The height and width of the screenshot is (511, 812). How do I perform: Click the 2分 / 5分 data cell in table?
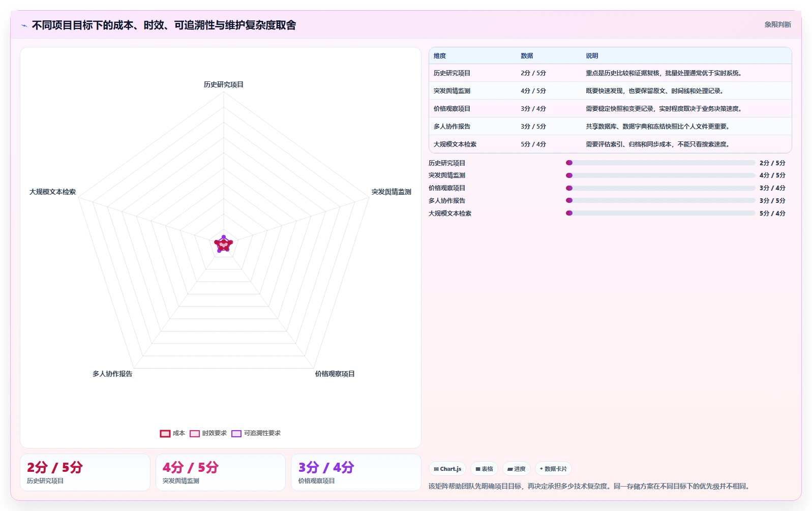click(533, 73)
